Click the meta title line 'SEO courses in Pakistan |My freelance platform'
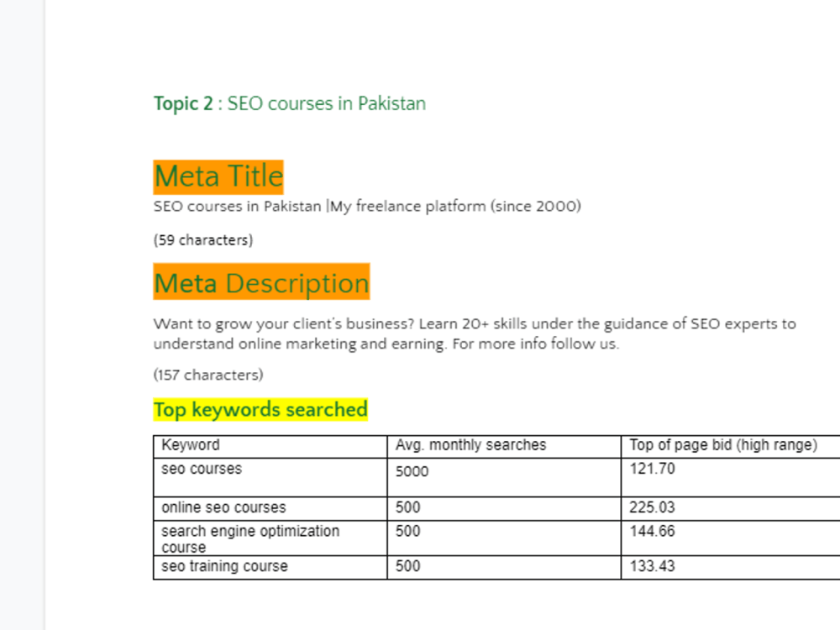Screen dimensions: 840x630 [367, 207]
